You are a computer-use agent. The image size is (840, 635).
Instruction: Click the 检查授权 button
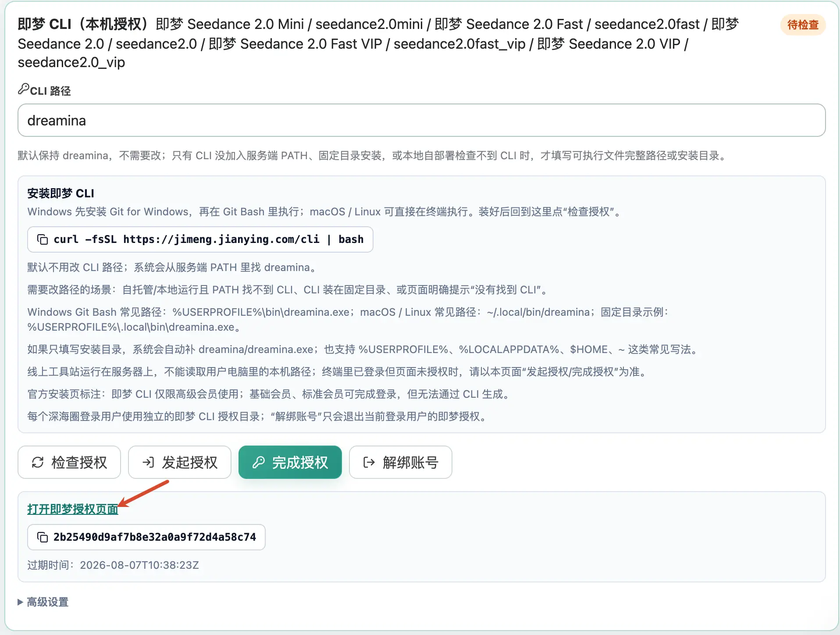69,462
